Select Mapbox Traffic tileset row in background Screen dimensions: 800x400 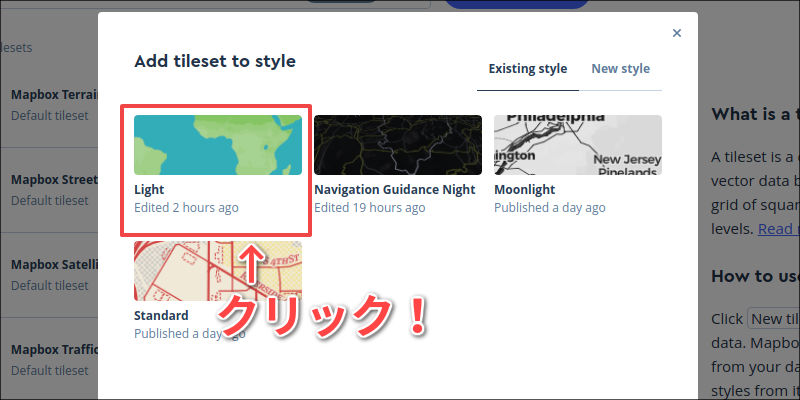pos(49,360)
